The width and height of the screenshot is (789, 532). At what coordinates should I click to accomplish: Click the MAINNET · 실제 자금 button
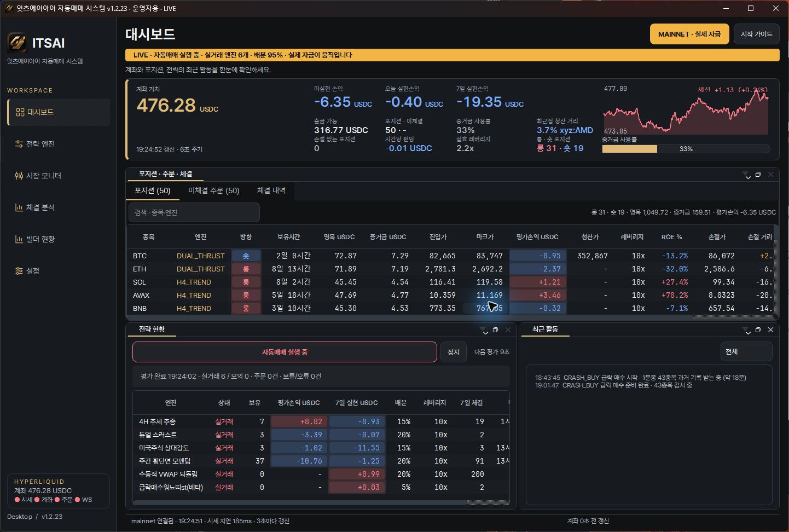point(689,34)
